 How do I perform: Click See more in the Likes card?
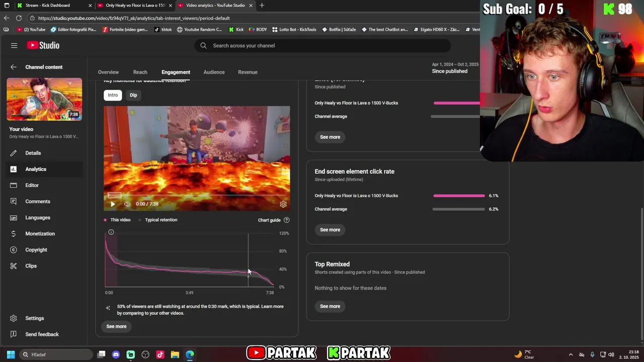pos(330,137)
